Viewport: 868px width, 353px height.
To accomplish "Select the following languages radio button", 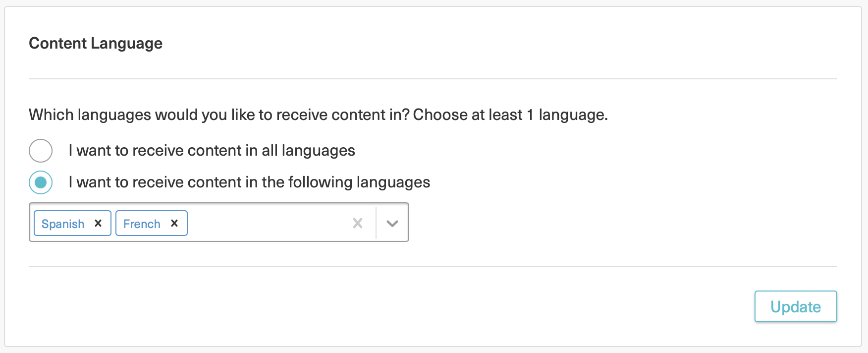I will coord(41,182).
